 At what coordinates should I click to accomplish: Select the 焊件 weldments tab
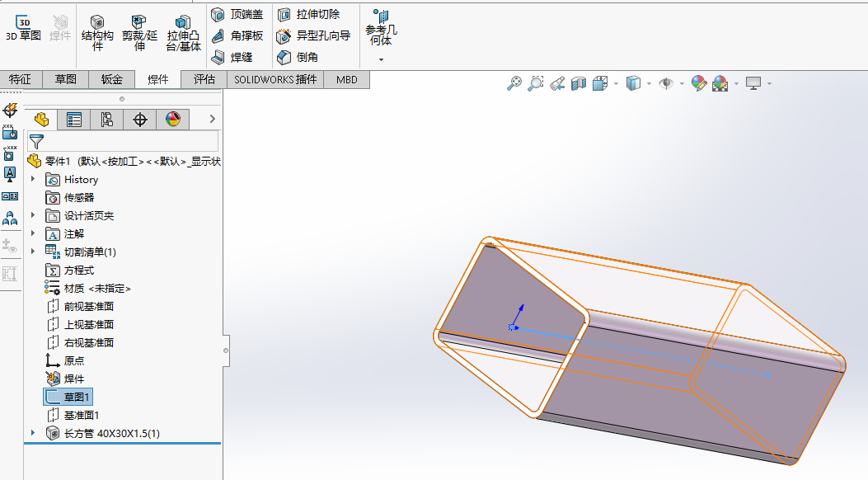pyautogui.click(x=157, y=80)
